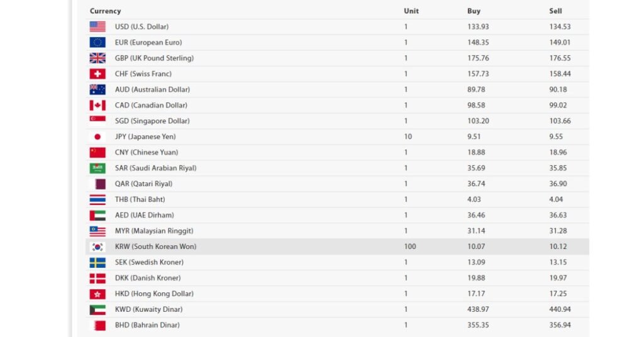
Task: Click the United States flag icon
Action: (x=97, y=26)
